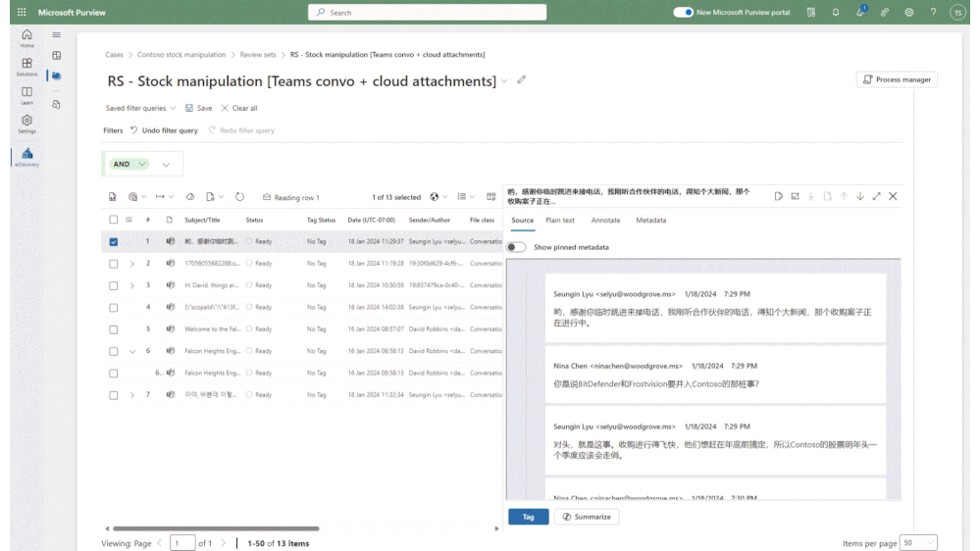
Task: Go to previous document with up arrow
Action: coord(844,196)
